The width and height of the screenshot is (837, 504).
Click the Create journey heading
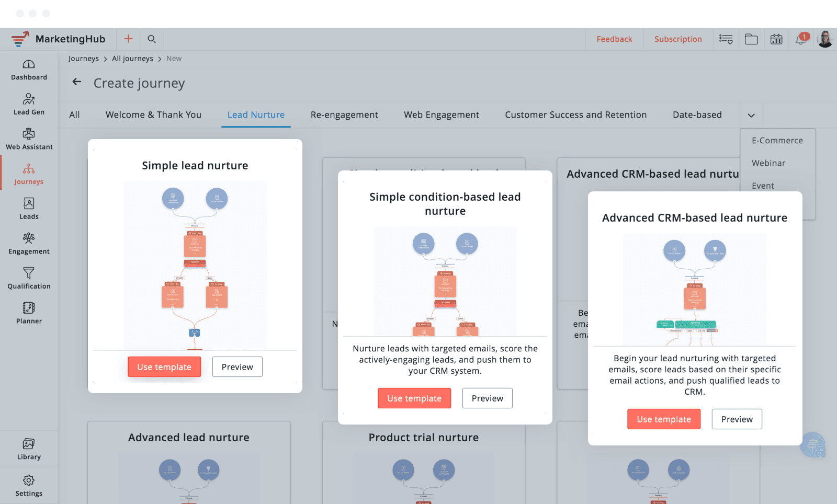tap(139, 83)
